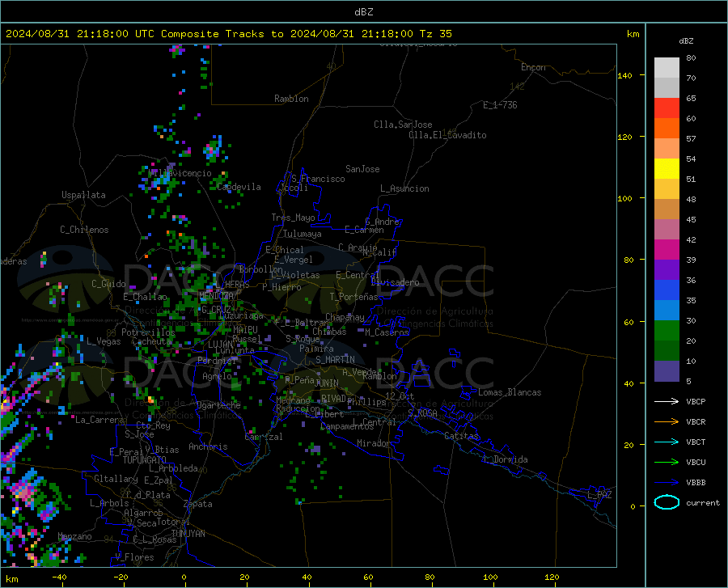Click the SanJose map label
728x588 pixels.
point(362,169)
